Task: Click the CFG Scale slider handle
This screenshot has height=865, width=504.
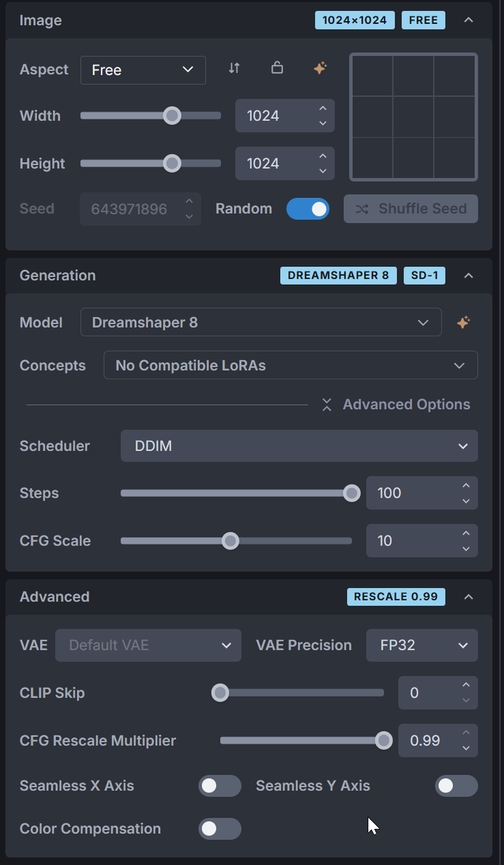Action: [x=230, y=541]
